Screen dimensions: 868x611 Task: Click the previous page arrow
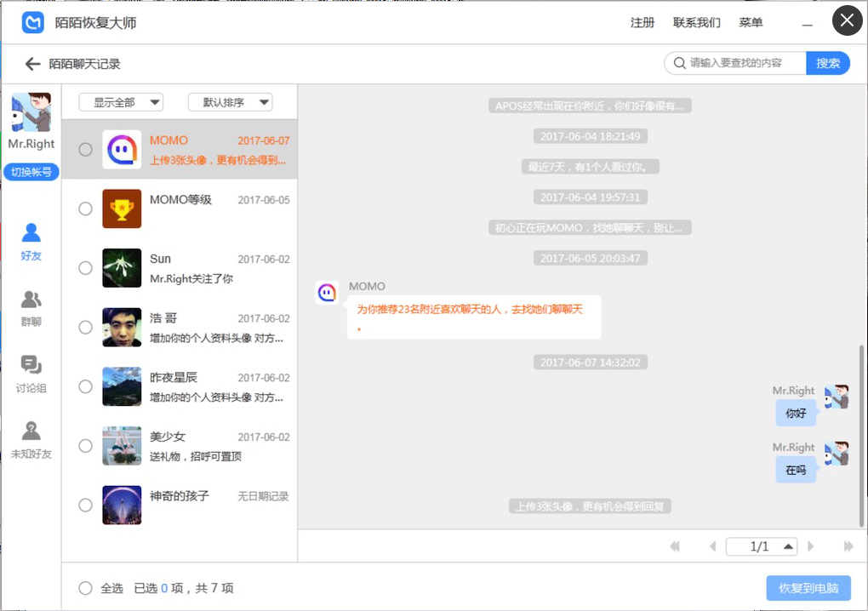712,546
